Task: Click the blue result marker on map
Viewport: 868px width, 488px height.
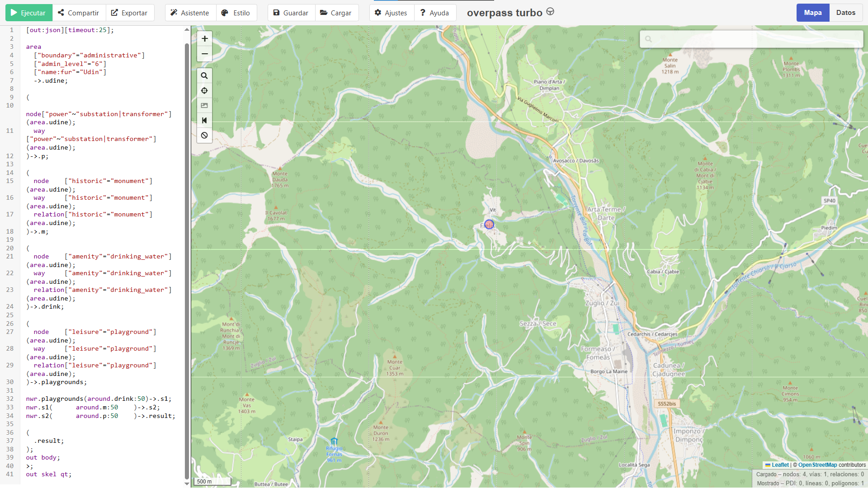Action: (x=489, y=225)
